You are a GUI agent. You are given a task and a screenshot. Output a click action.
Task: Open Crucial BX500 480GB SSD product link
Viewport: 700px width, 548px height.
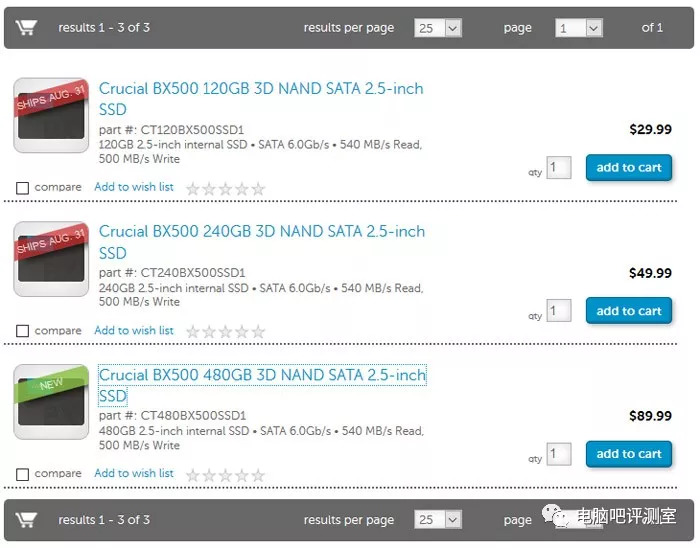[x=262, y=385]
